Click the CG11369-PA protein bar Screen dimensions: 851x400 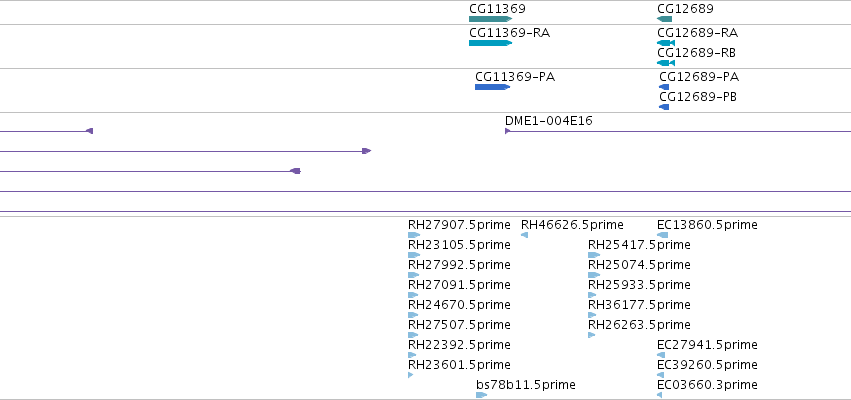pyautogui.click(x=492, y=87)
